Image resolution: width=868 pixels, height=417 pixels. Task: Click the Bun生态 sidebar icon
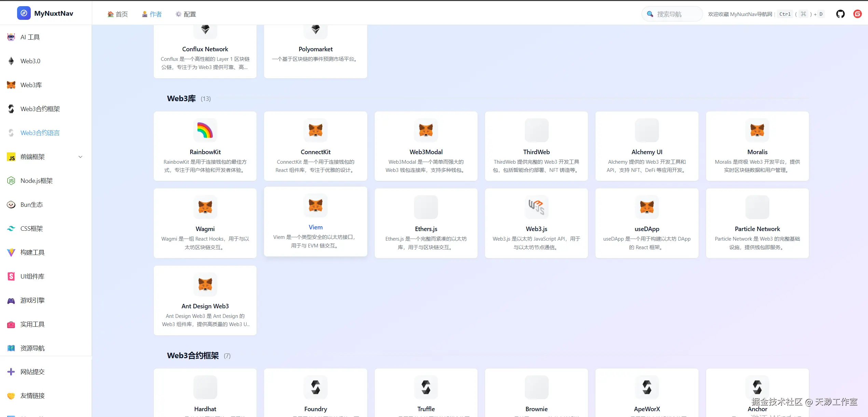pyautogui.click(x=11, y=205)
